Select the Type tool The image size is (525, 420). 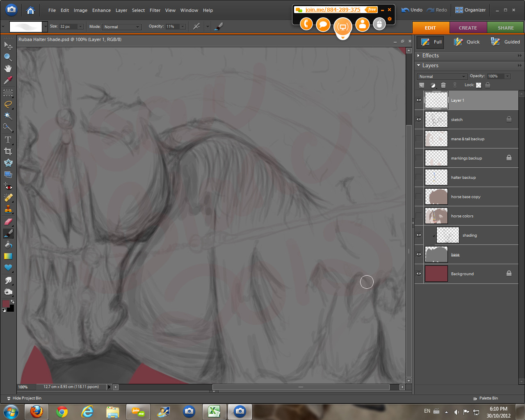point(8,140)
